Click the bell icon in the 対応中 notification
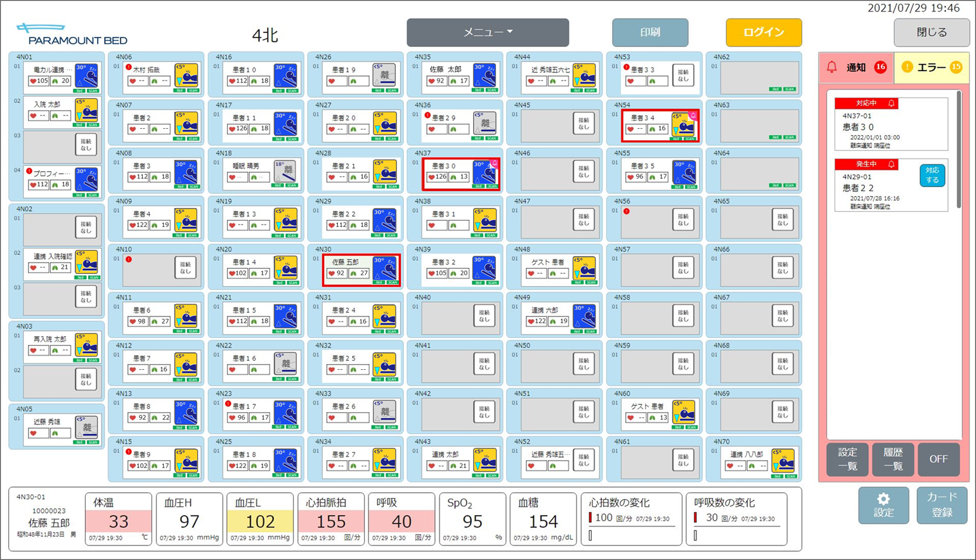Viewport: 976px width, 560px height. pos(891,103)
